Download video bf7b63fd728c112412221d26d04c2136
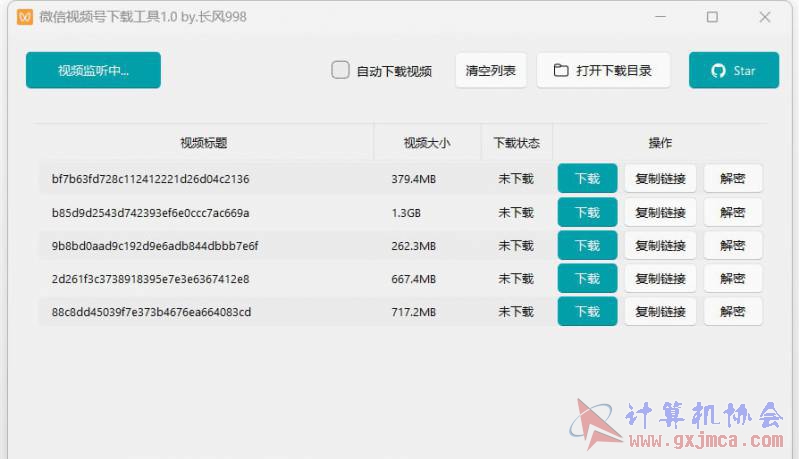799x459 pixels. pyautogui.click(x=588, y=178)
